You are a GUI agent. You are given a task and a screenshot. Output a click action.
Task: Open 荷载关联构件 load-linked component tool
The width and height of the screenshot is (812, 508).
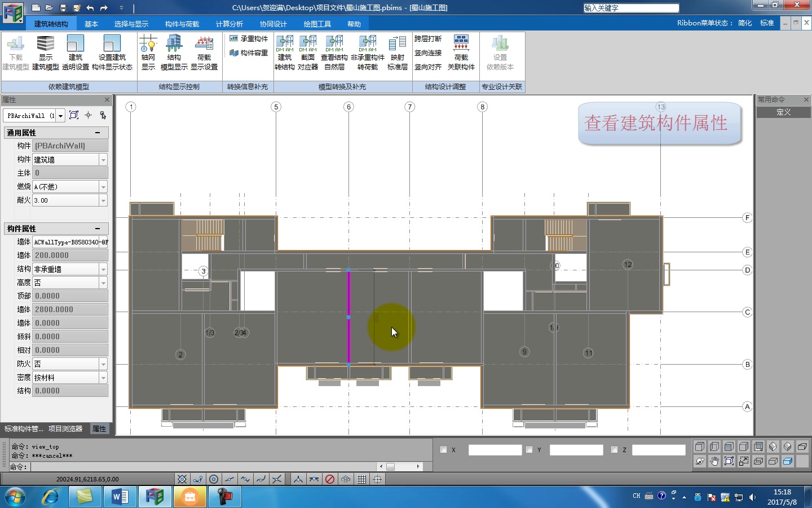point(461,52)
